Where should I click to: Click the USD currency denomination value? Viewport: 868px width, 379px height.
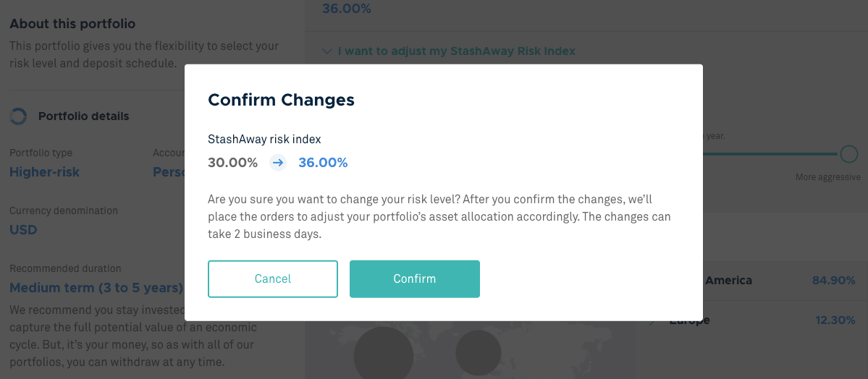[23, 230]
